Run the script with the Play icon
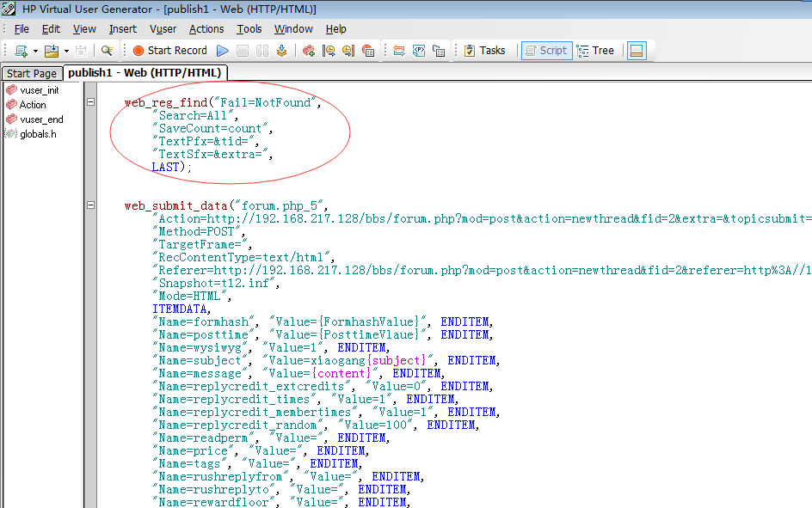This screenshot has height=508, width=812. tap(223, 51)
